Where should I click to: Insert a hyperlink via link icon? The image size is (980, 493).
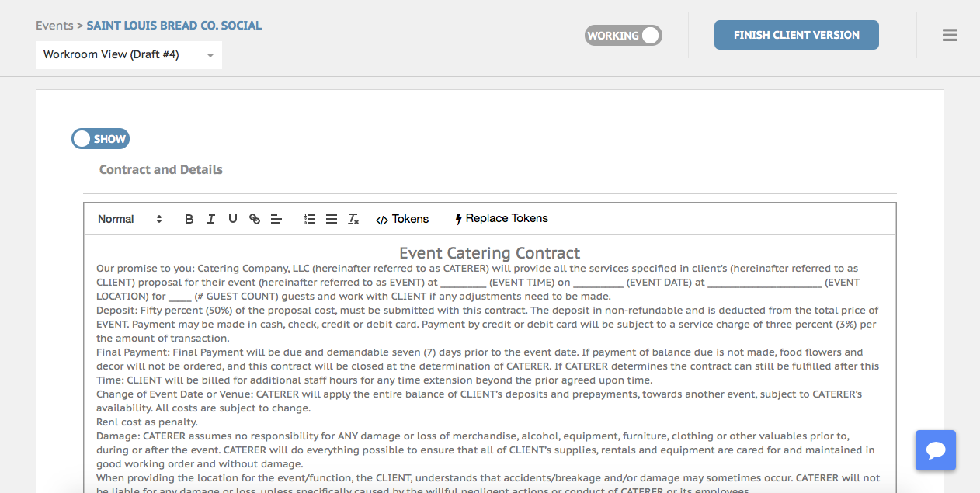point(254,219)
